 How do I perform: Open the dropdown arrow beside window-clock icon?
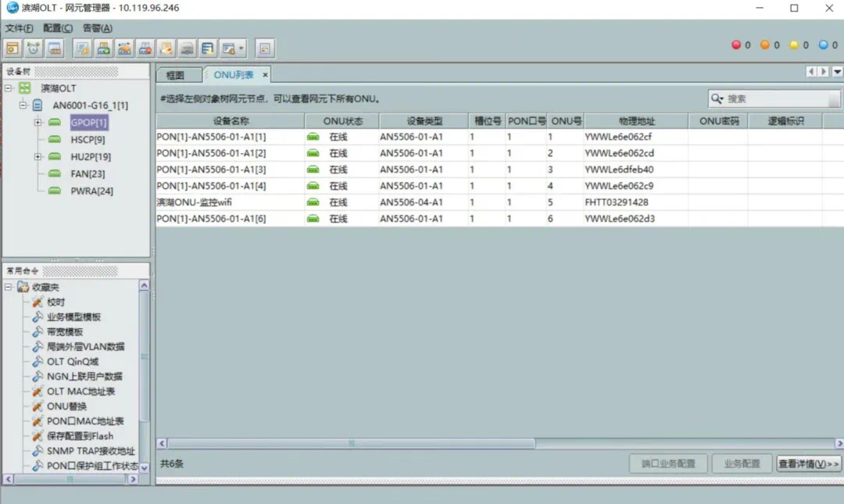click(x=241, y=48)
